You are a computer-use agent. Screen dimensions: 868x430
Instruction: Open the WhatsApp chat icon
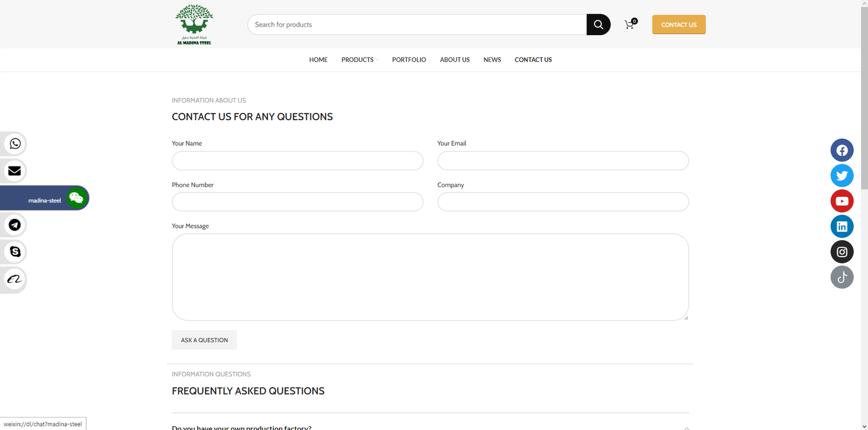(15, 144)
